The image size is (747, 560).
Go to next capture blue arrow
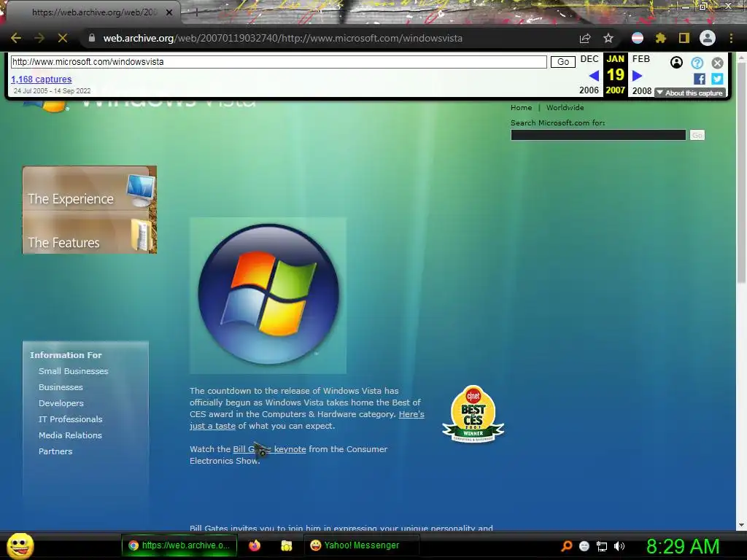[x=638, y=76]
